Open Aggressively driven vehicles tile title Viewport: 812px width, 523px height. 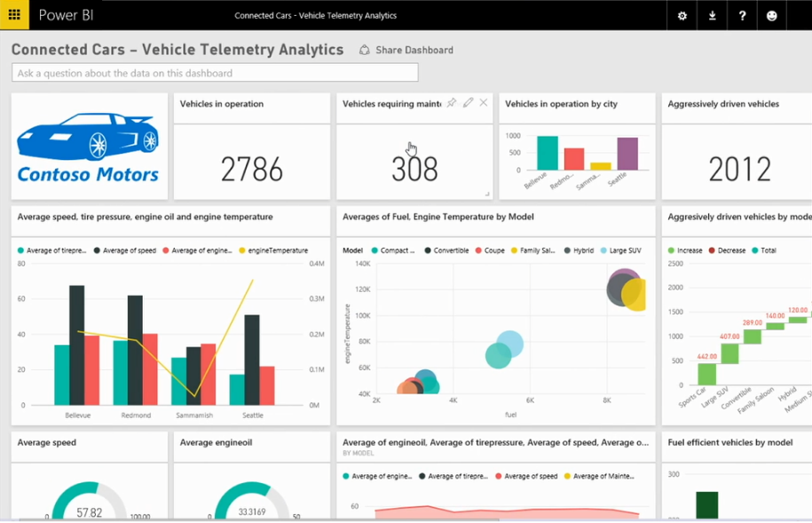click(x=723, y=104)
